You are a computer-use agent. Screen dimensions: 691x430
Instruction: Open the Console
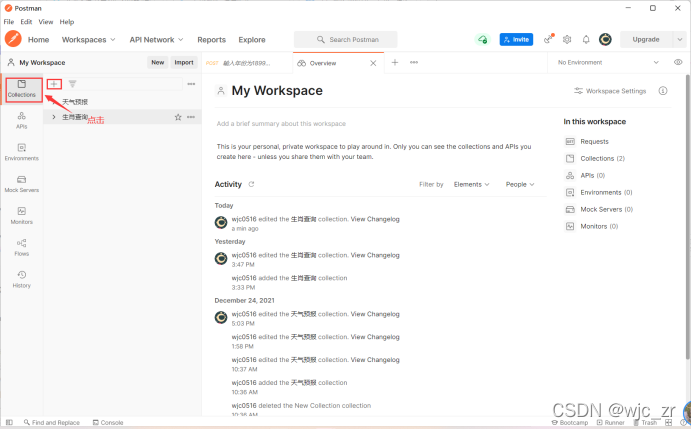[108, 422]
